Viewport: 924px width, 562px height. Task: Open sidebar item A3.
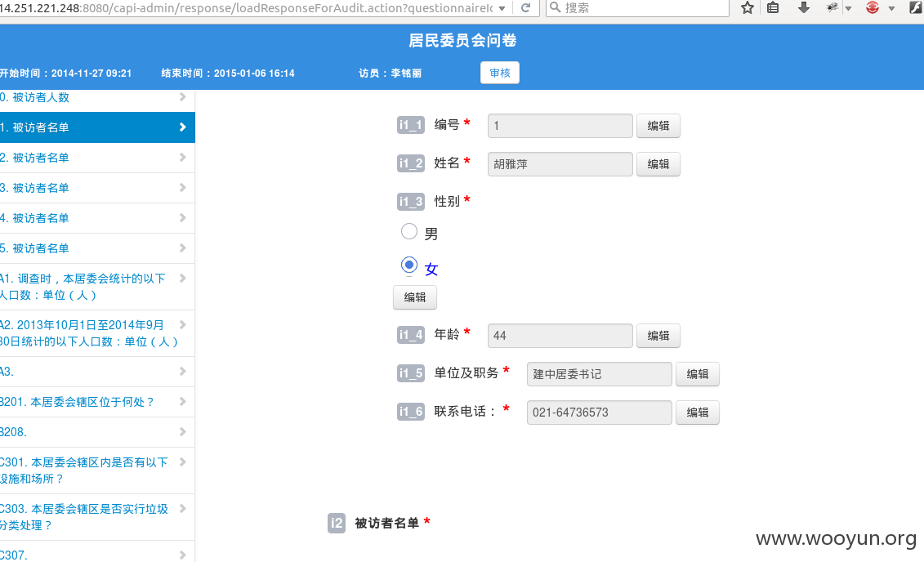point(97,372)
